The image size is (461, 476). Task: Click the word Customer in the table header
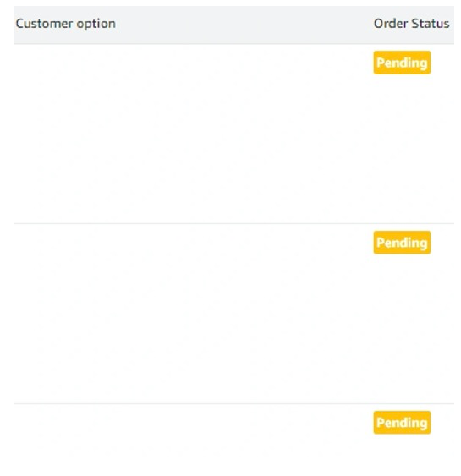(x=44, y=24)
